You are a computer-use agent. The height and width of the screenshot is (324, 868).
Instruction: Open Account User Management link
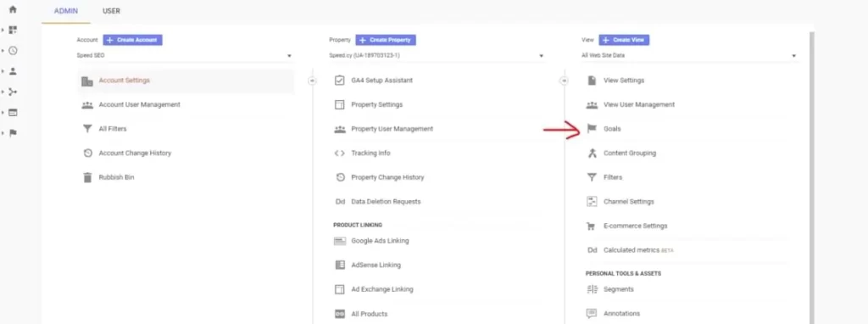click(x=140, y=104)
